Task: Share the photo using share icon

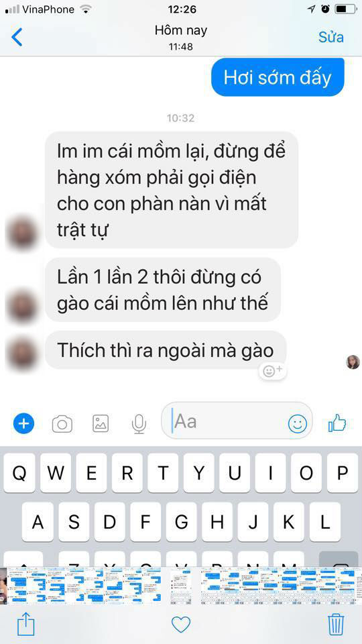Action: pos(26,624)
